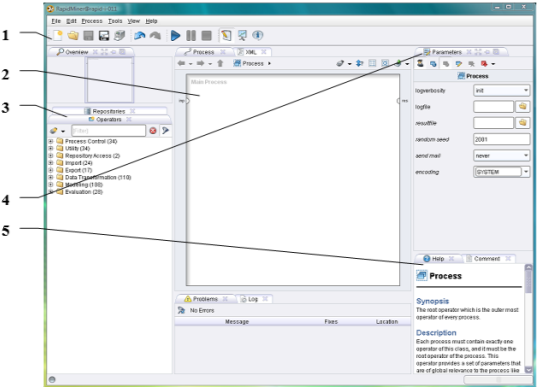
Task: Expand the Repository Access folder
Action: pos(51,156)
